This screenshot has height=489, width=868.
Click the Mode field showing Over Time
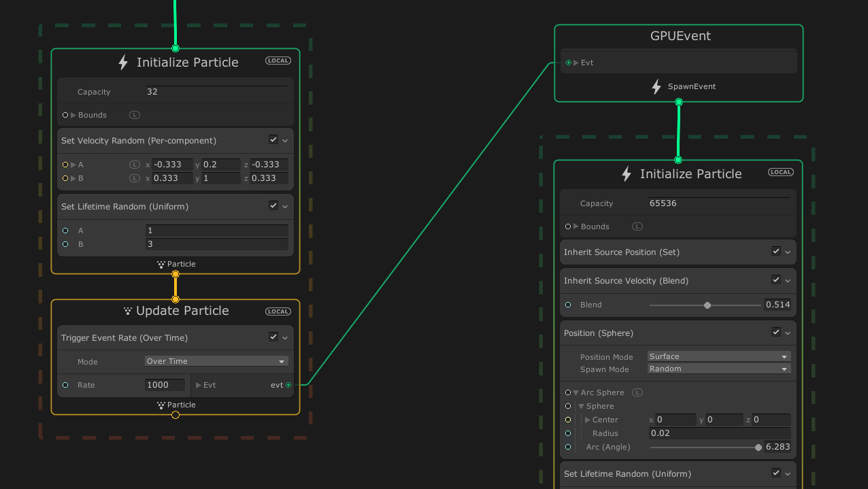coord(216,361)
